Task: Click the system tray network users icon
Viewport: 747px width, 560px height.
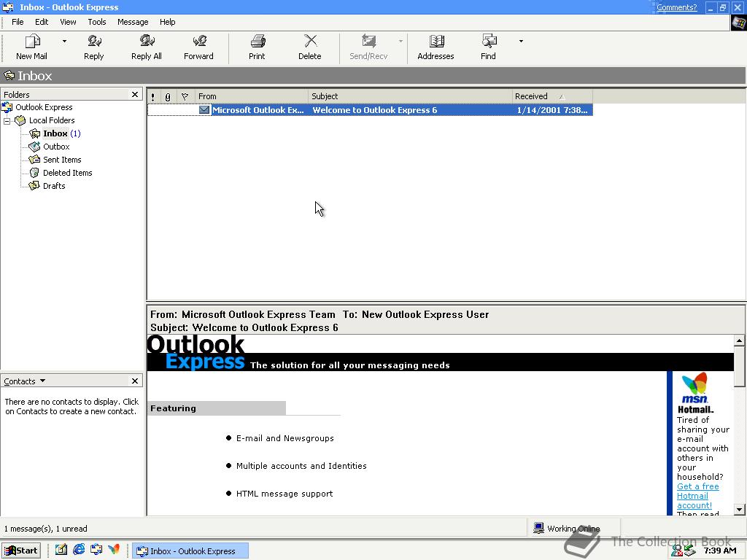Action: (678, 551)
